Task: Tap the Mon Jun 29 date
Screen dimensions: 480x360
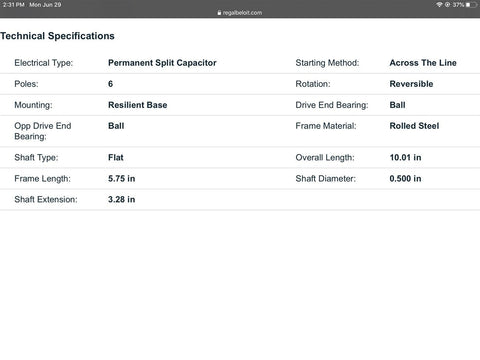Action: point(45,5)
